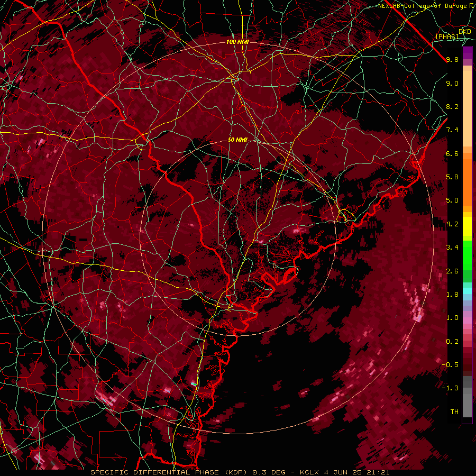
Task: Pick the cyan segment of the color bar
Action: pyautogui.click(x=467, y=290)
